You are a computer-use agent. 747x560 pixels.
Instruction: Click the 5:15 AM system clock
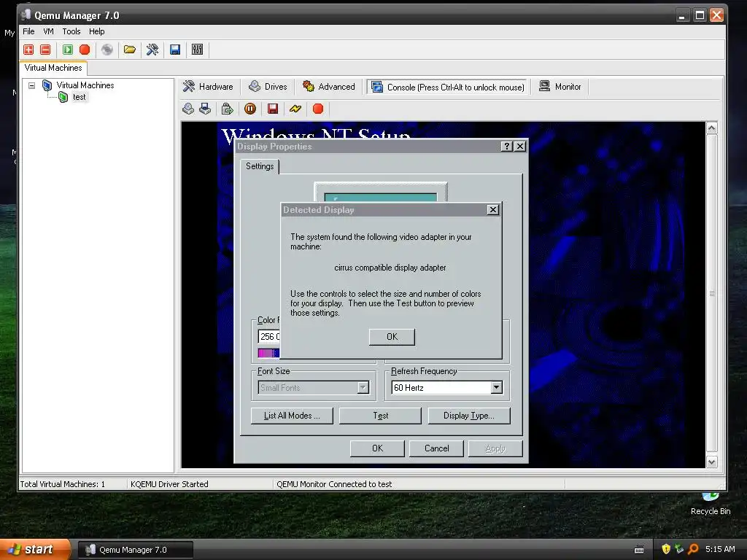pos(720,549)
